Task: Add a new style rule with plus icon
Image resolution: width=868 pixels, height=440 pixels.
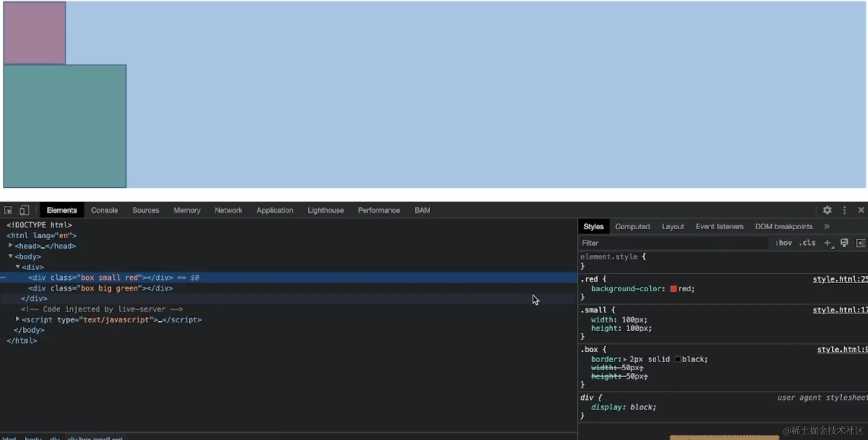Action: pos(828,243)
